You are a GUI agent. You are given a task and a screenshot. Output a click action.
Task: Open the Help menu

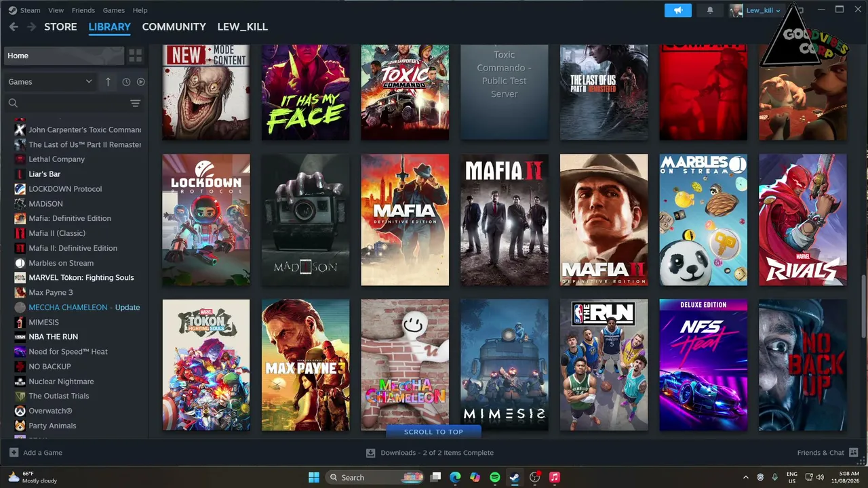coord(140,10)
